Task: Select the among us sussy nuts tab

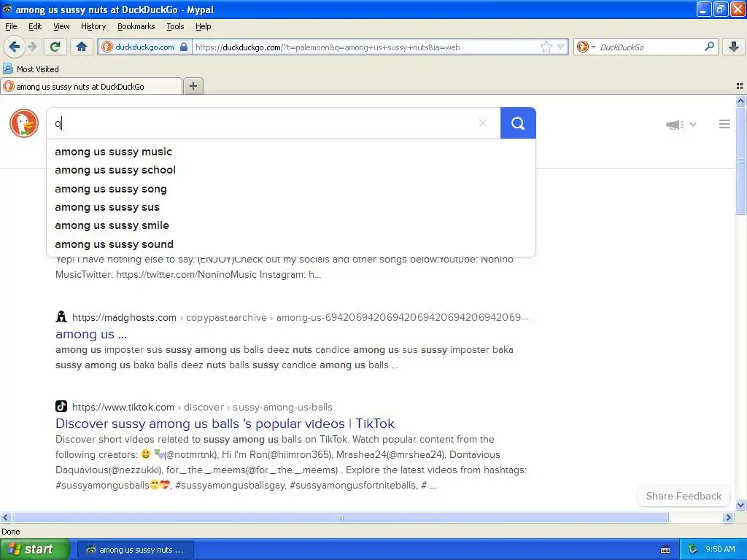Action: pyautogui.click(x=91, y=86)
